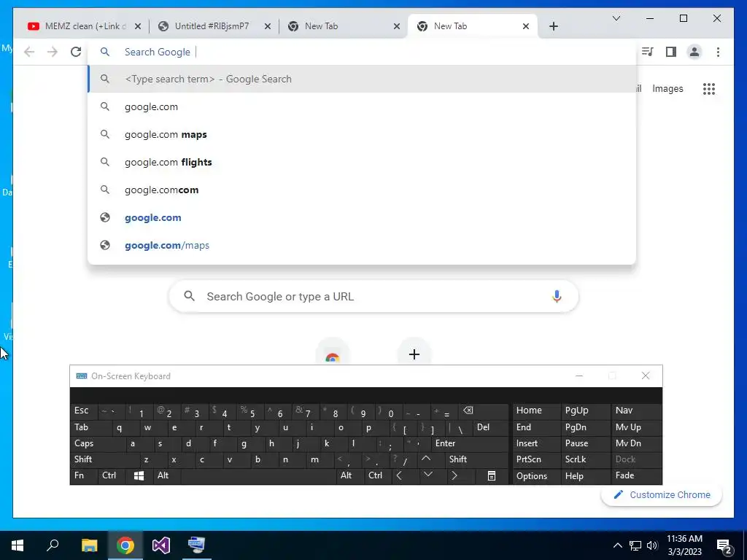Click Mv Up key on keyboard
Image resolution: width=747 pixels, height=560 pixels.
[x=636, y=427]
